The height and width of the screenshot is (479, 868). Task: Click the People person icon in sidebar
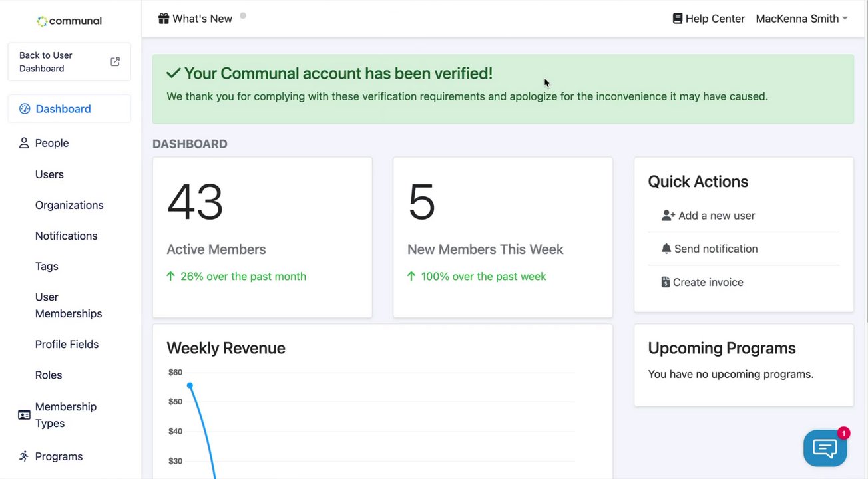(24, 143)
